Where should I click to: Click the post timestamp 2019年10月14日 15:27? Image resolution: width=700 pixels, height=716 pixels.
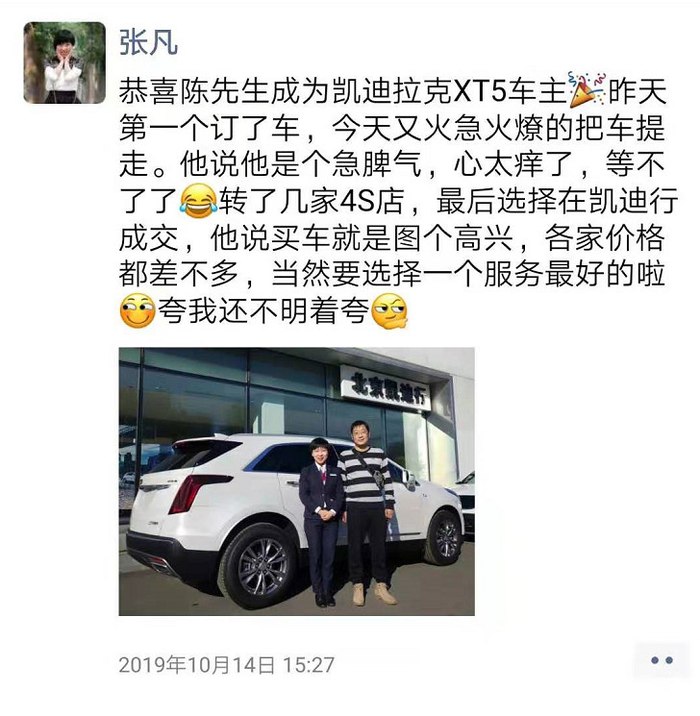pos(226,664)
